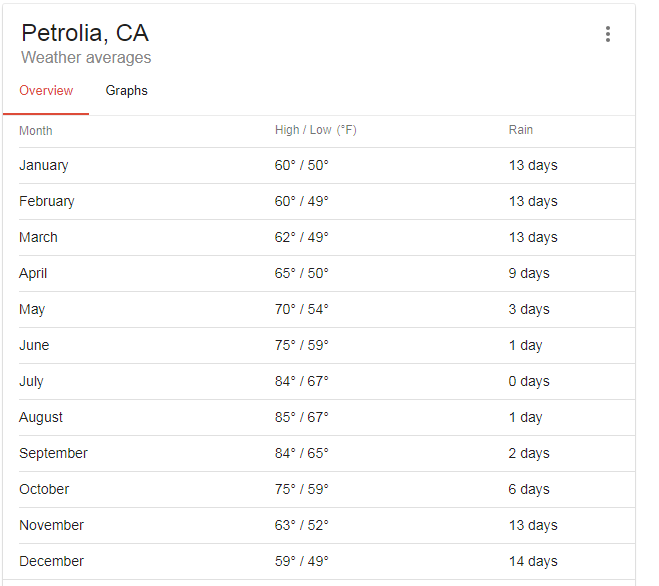Image resolution: width=659 pixels, height=586 pixels.
Task: Click the Weather averages subtitle
Action: [x=86, y=58]
